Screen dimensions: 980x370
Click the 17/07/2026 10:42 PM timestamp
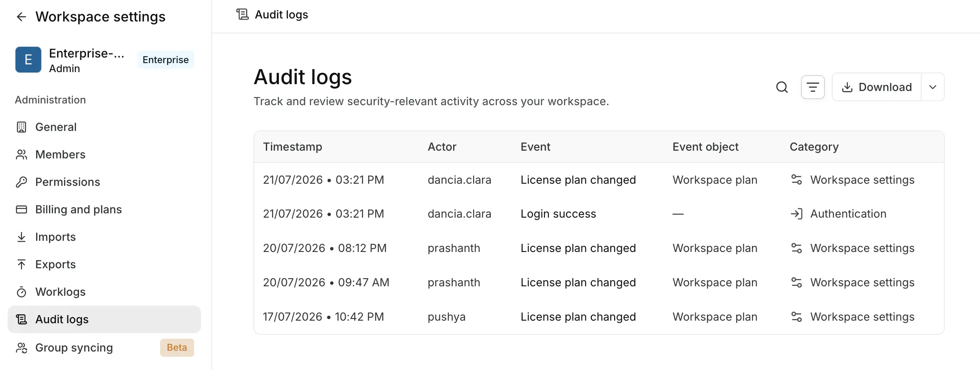point(324,317)
